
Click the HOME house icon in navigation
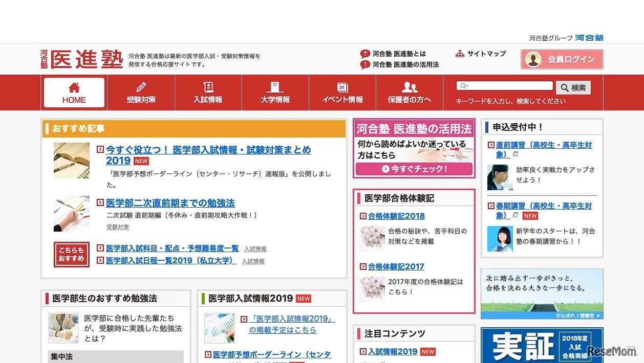pyautogui.click(x=73, y=87)
